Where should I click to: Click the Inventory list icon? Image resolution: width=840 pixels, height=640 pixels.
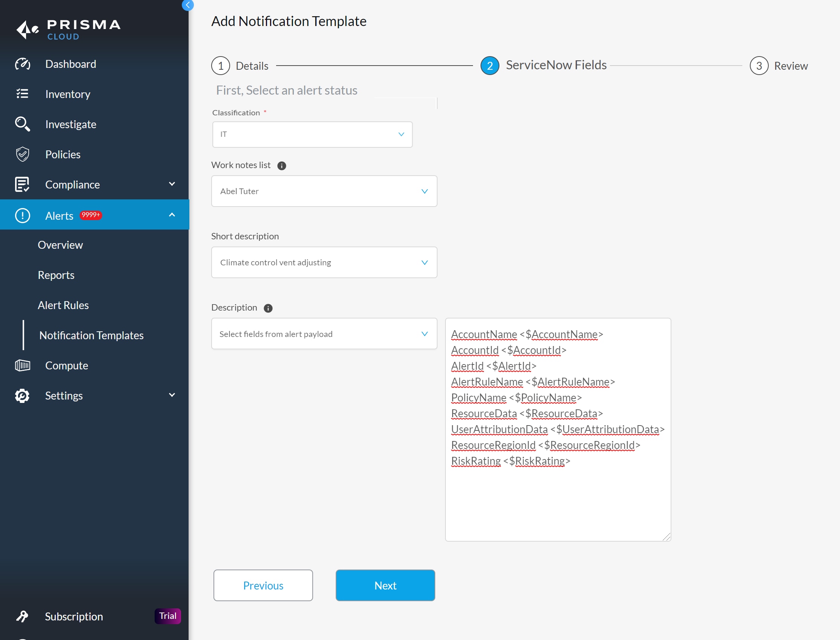[23, 94]
